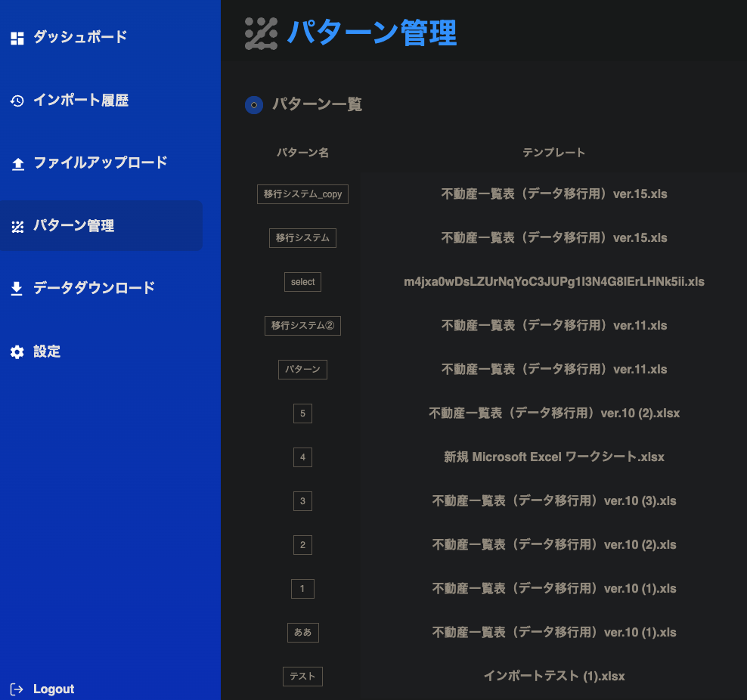Open the 移行システム② pattern
Viewport: 747px width, 700px height.
click(302, 326)
